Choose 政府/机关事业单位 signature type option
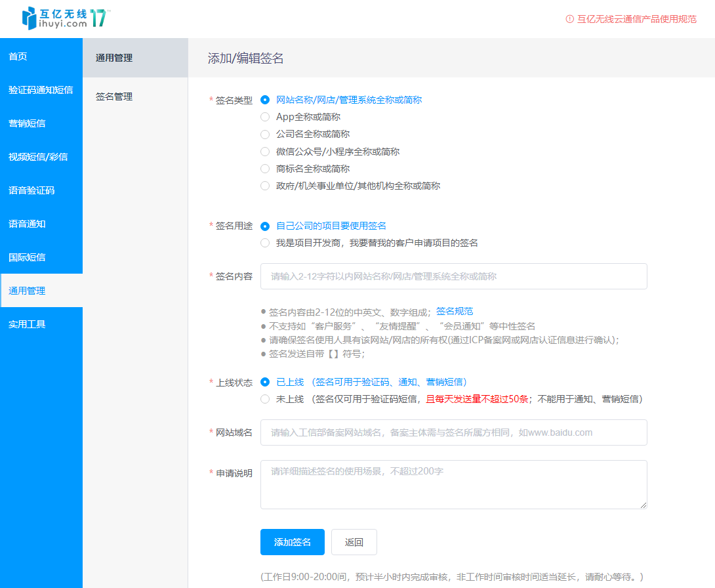The image size is (715, 588). (x=265, y=186)
